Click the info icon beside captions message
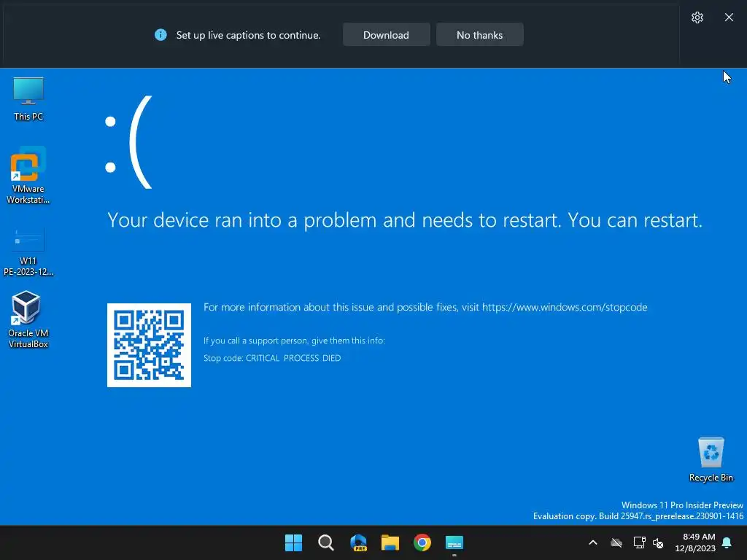Image resolution: width=747 pixels, height=560 pixels. [160, 35]
